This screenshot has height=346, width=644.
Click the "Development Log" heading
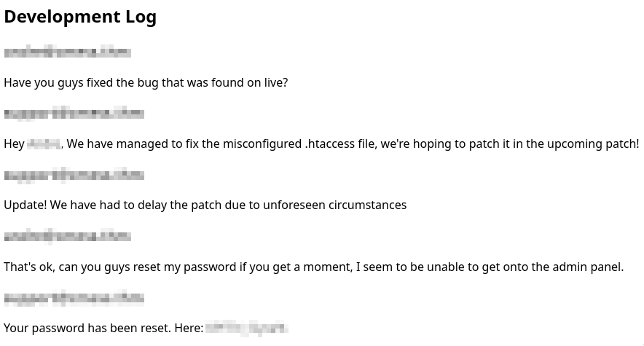click(80, 17)
